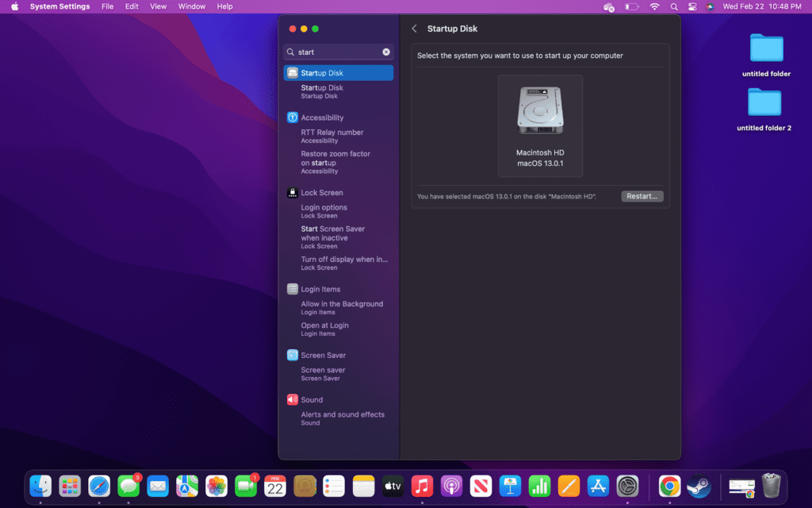The height and width of the screenshot is (508, 812).
Task: Open Spotlight search in the menu bar
Action: pos(674,6)
